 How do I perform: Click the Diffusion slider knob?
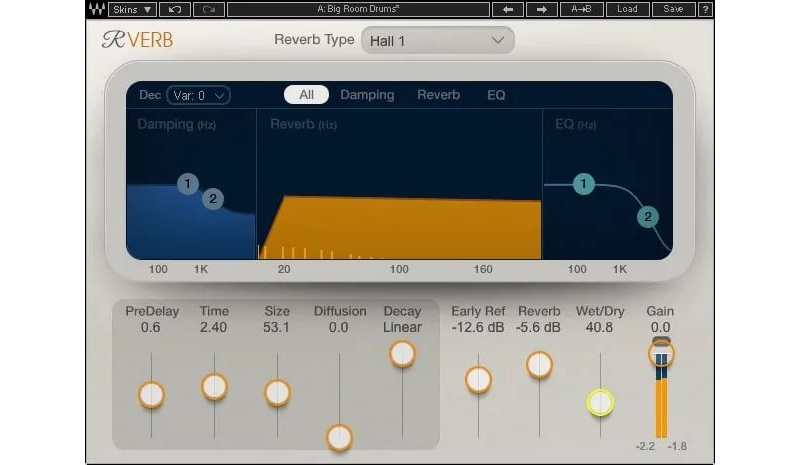pyautogui.click(x=339, y=437)
